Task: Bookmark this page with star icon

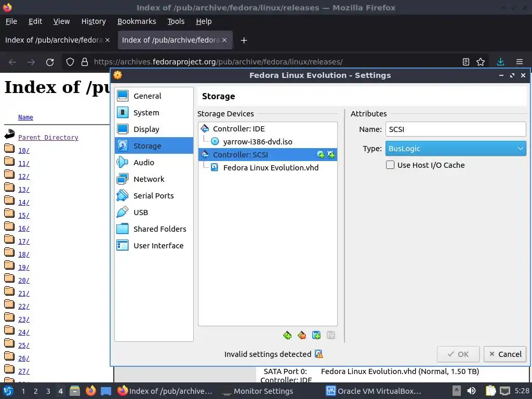Action: [481, 62]
